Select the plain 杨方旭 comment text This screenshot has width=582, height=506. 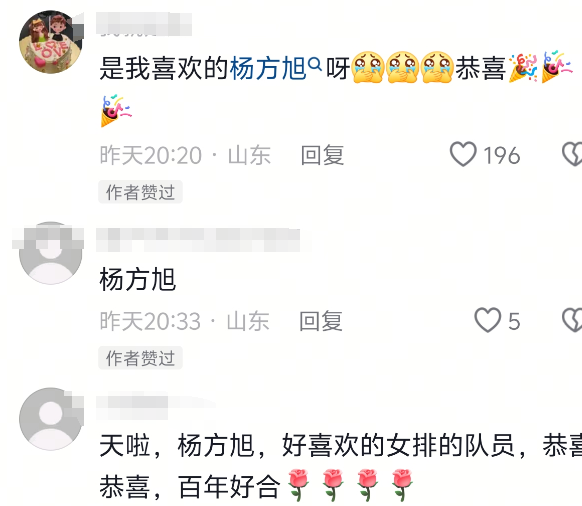(x=137, y=279)
